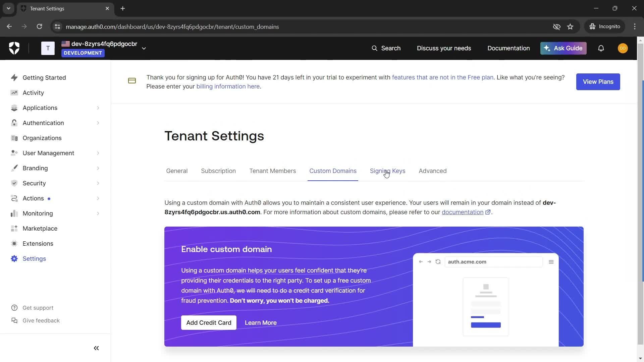Viewport: 644px width, 362px height.
Task: Expand the Actions submenu chevron
Action: [x=98, y=198]
